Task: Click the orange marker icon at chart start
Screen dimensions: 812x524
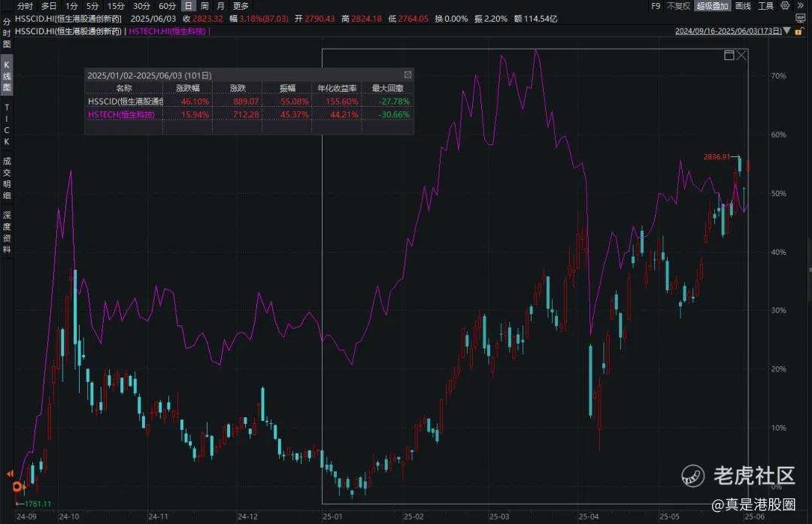Action: pos(18,486)
